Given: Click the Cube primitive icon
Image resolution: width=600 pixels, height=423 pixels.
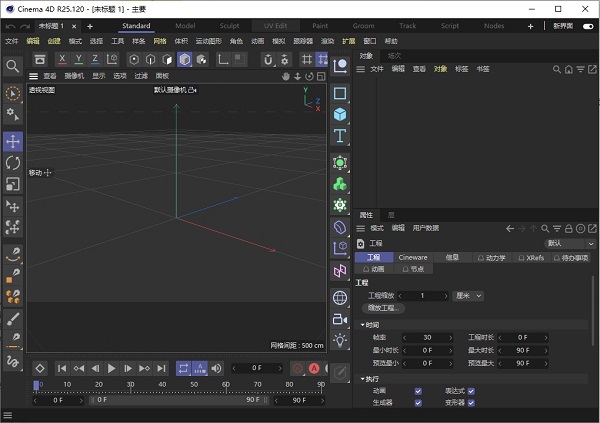Looking at the screenshot, I should pyautogui.click(x=340, y=114).
